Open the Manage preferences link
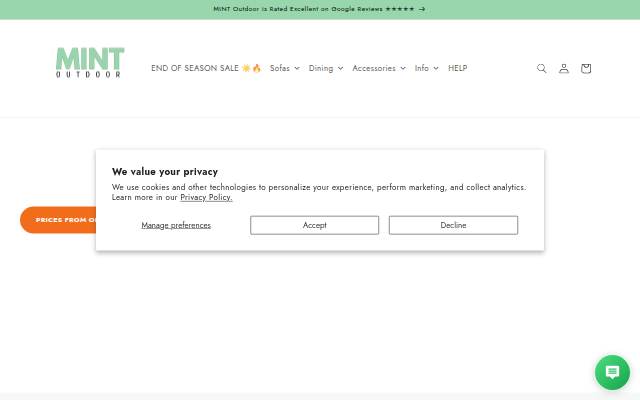Screen dimensions: 640x400 [176, 225]
